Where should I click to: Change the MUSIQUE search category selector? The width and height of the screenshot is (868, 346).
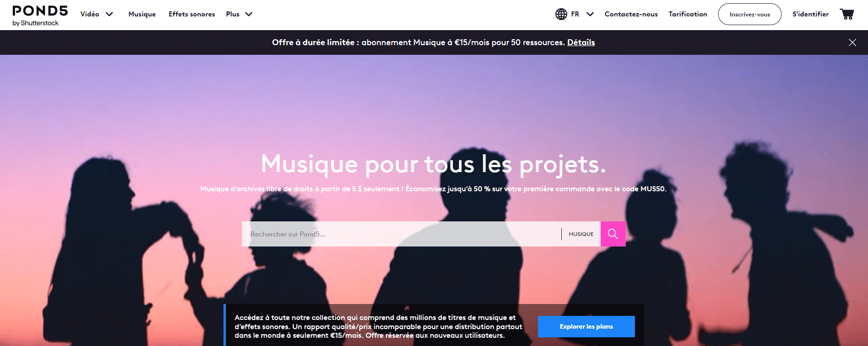[581, 234]
